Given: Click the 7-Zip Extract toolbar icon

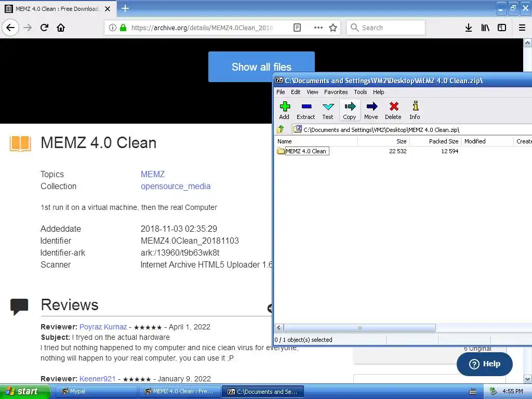Looking at the screenshot, I should coord(305,110).
